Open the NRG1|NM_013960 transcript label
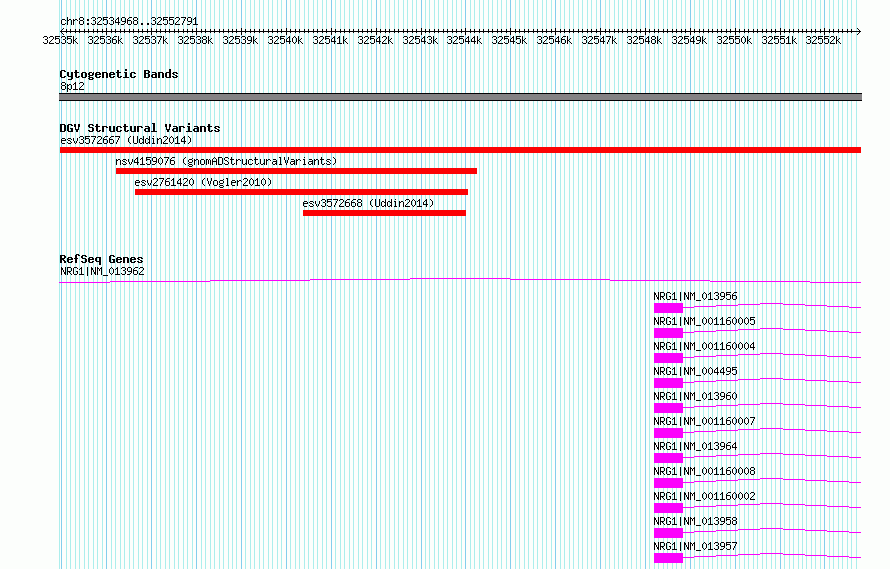 pos(695,396)
